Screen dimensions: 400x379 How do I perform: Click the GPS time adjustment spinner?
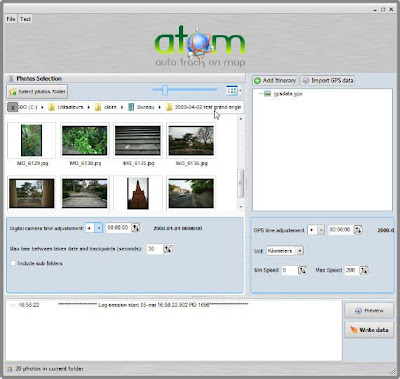point(358,230)
